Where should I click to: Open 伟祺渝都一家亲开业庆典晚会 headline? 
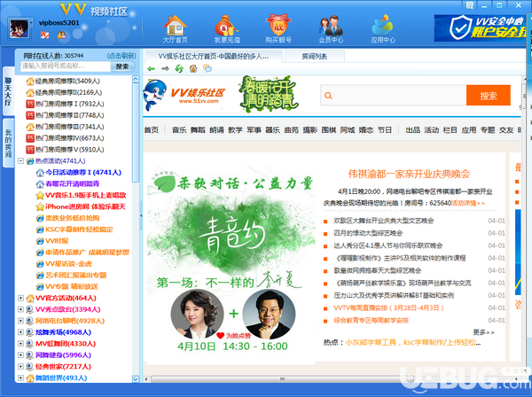[409, 174]
